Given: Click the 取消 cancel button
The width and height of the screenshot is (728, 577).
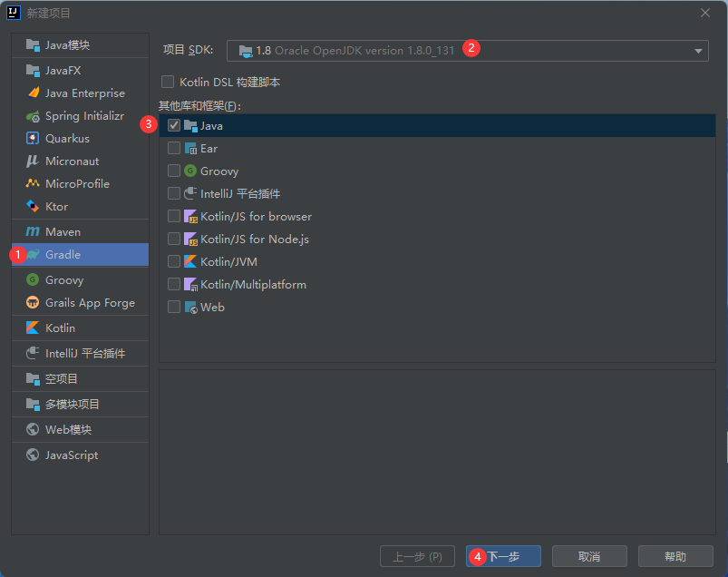Looking at the screenshot, I should tap(589, 556).
